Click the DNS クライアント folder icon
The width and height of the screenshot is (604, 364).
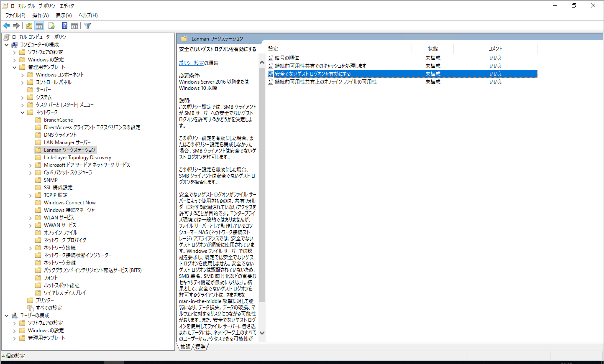(x=38, y=135)
